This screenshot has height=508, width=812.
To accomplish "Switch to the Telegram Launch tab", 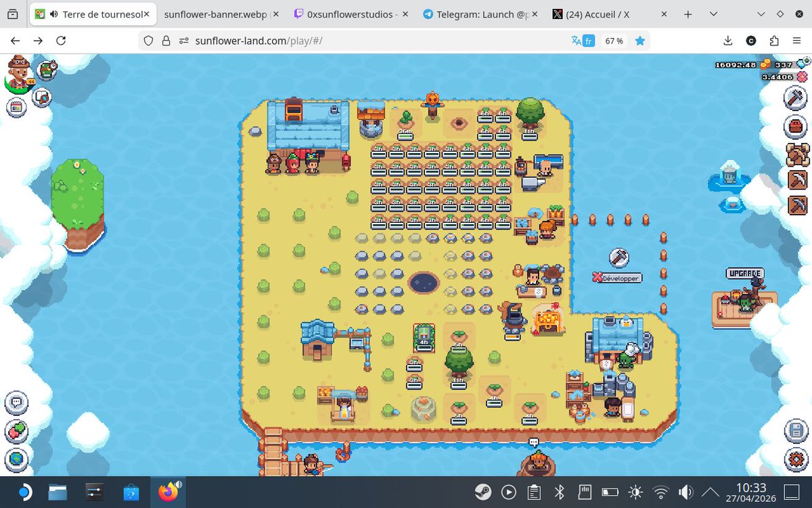I will (x=480, y=14).
